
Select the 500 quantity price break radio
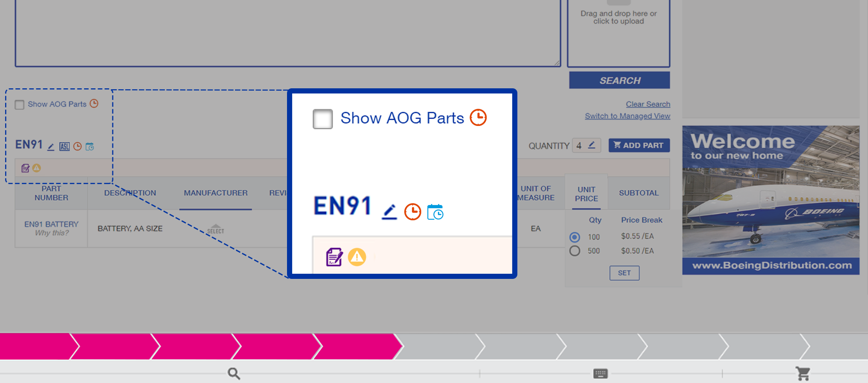pyautogui.click(x=575, y=251)
